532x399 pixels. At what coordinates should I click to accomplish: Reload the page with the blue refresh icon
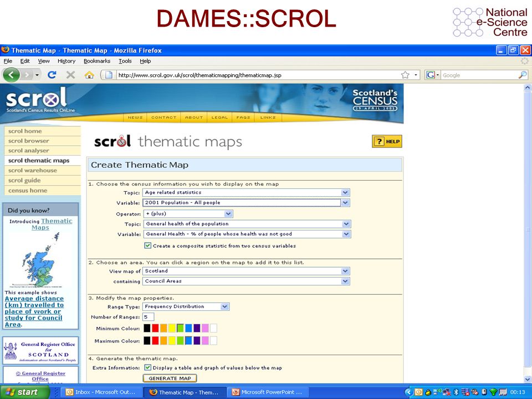click(x=52, y=75)
